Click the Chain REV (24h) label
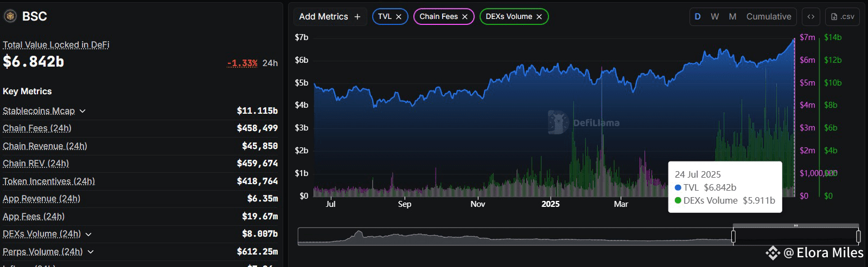The width and height of the screenshot is (868, 267). pos(36,164)
